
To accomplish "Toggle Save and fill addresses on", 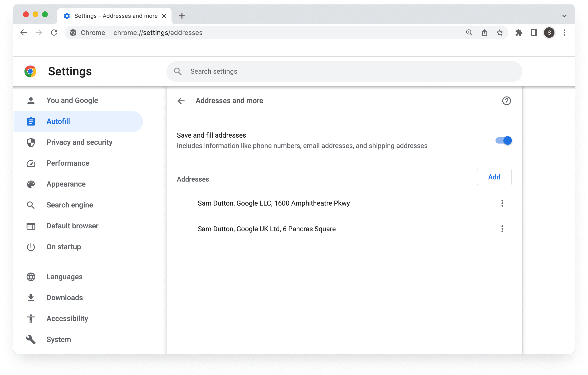I will point(502,140).
